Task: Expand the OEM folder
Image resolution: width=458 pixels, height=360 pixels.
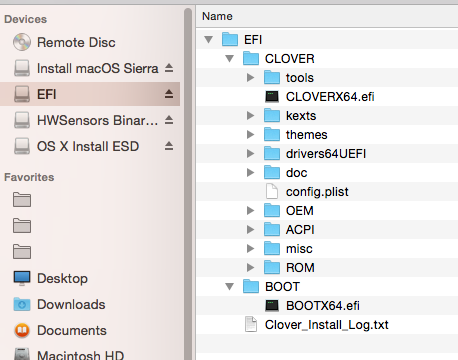Action: point(250,211)
